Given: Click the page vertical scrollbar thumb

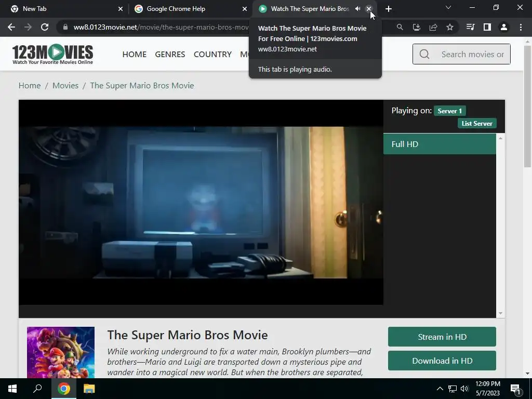Looking at the screenshot, I should [x=527, y=106].
